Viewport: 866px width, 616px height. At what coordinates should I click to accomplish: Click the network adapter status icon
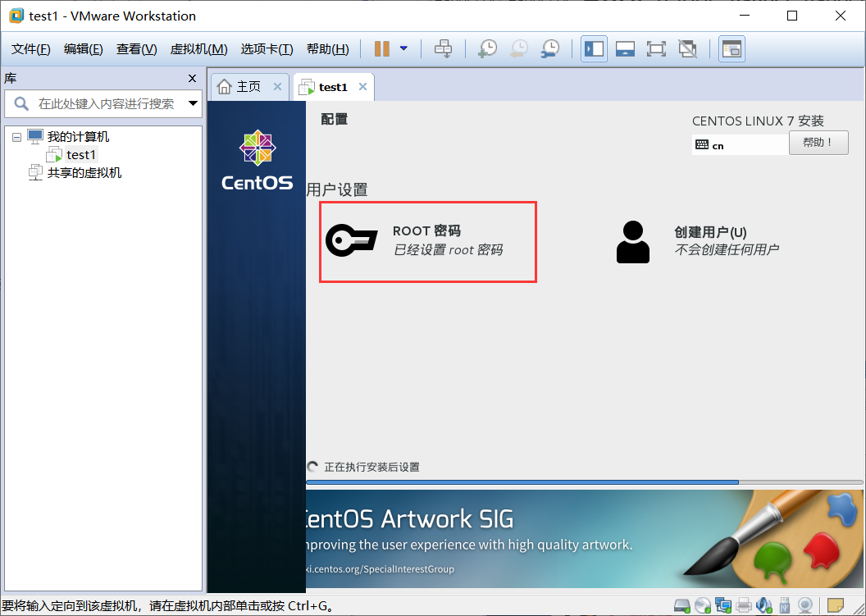tap(723, 605)
